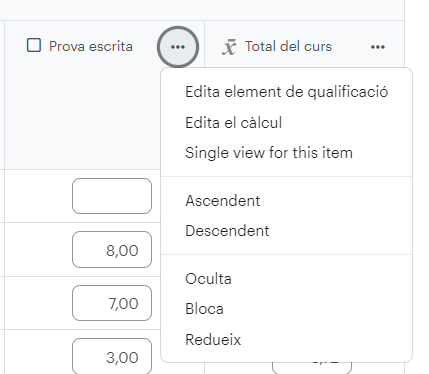Select Edita element de qualificació
Screen dimensions: 429x374
286,92
